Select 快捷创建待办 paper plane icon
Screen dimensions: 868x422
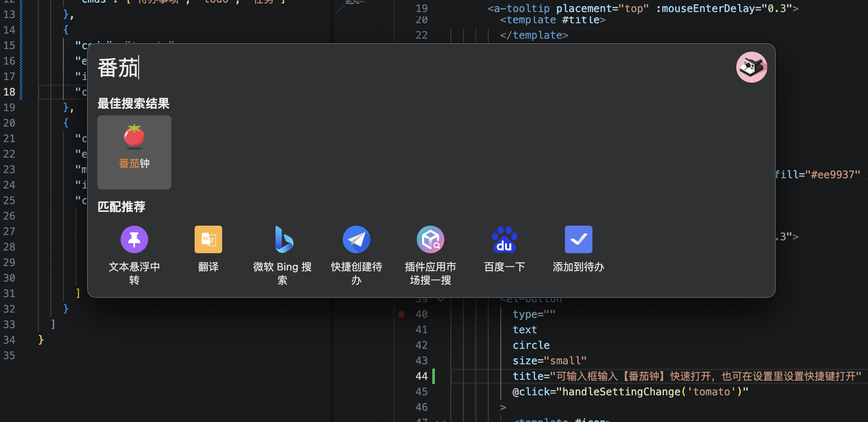tap(356, 240)
